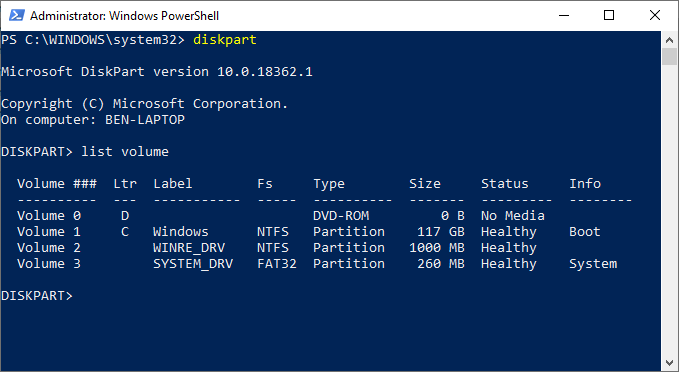Click the 117 GB size value

point(440,232)
